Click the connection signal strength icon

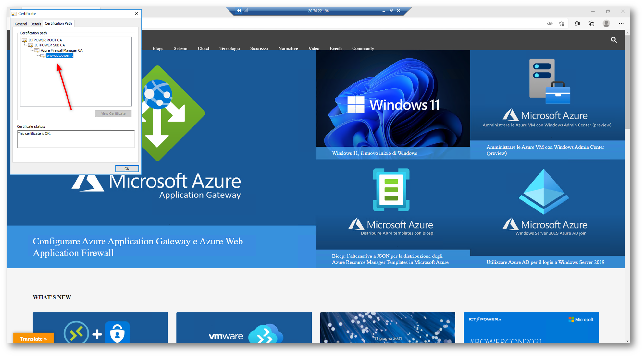[246, 11]
